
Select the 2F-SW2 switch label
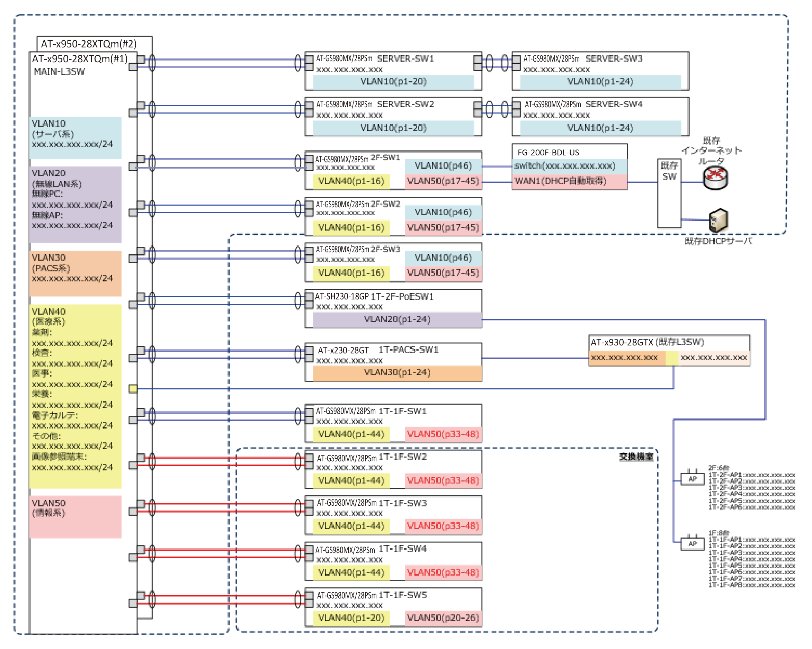pos(385,204)
